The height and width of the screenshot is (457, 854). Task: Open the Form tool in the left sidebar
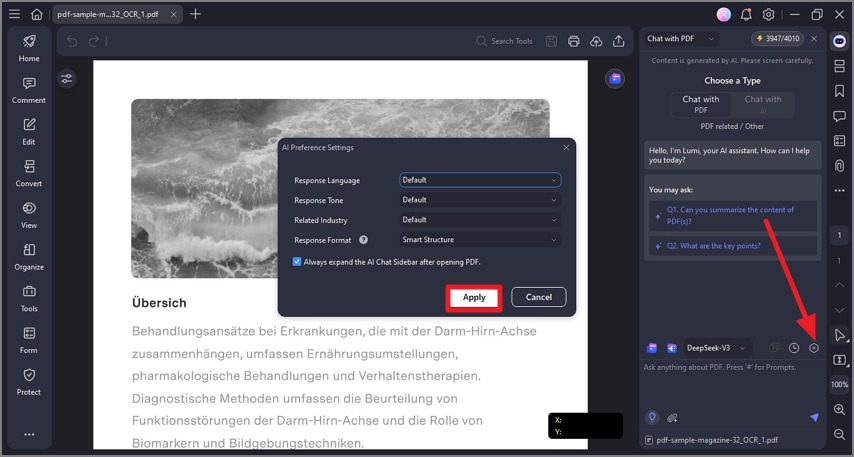29,340
